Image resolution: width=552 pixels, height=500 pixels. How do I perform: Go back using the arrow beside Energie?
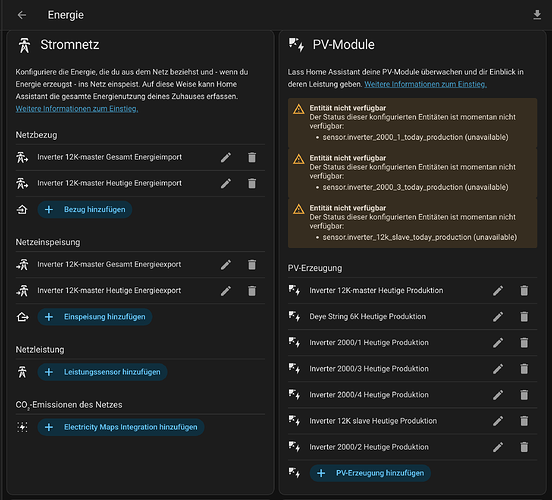point(22,15)
